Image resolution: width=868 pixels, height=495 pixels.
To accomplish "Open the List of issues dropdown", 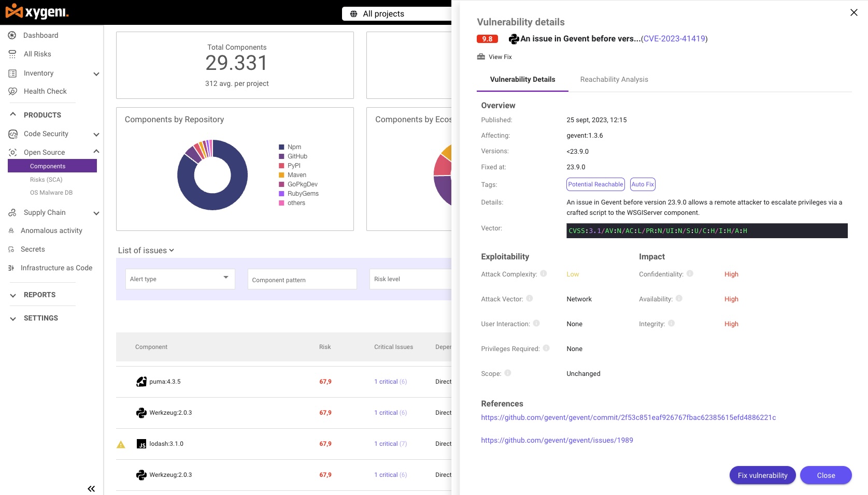I will 146,251.
